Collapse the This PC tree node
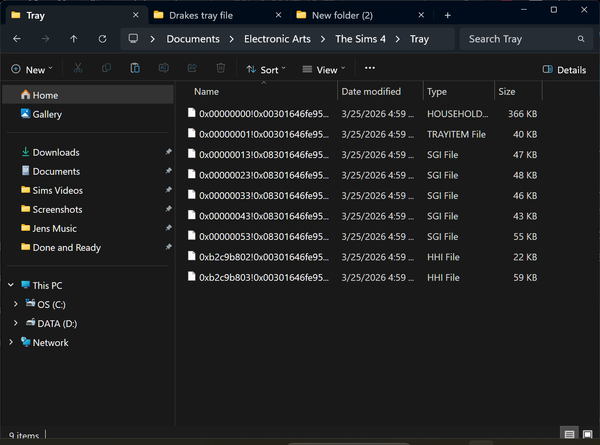The width and height of the screenshot is (600, 445). coord(11,285)
